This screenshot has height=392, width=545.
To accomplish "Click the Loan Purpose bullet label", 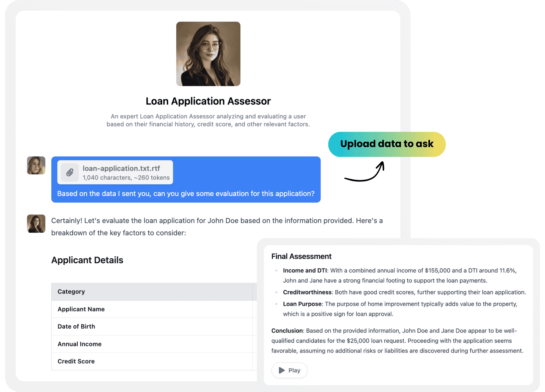I will (302, 304).
